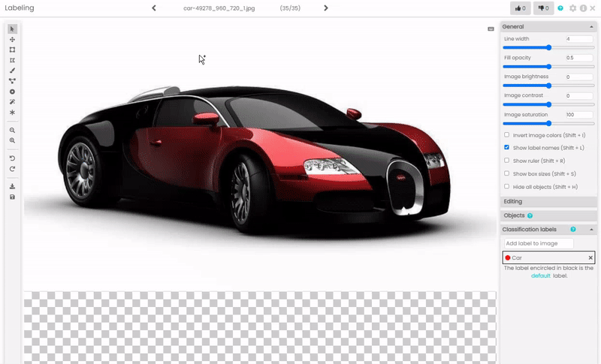Toggle Invert image colors checkbox

[506, 135]
